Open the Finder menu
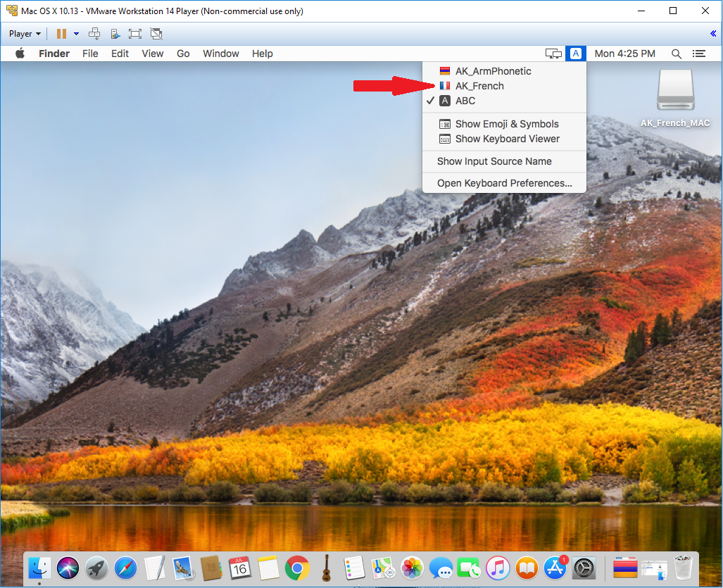The height and width of the screenshot is (588, 723). tap(54, 54)
